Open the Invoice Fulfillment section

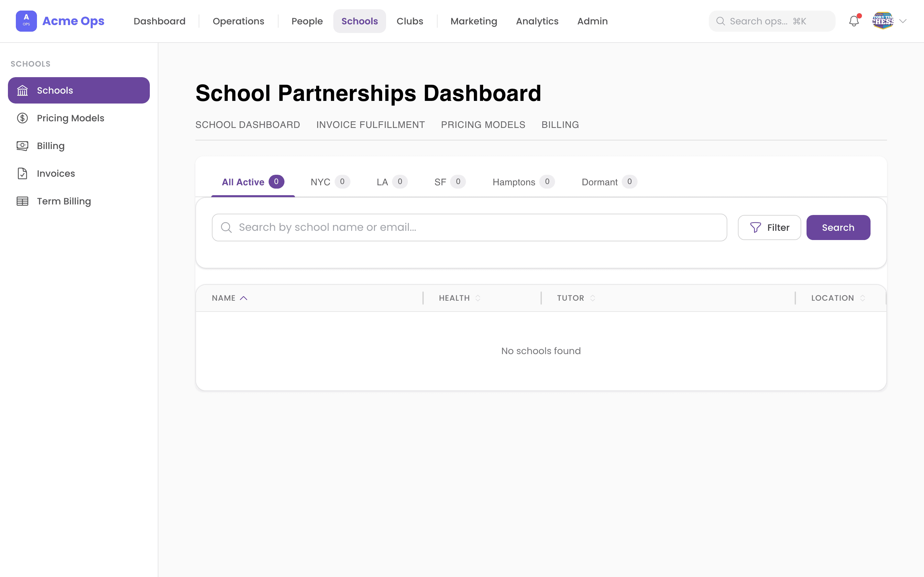pyautogui.click(x=370, y=124)
